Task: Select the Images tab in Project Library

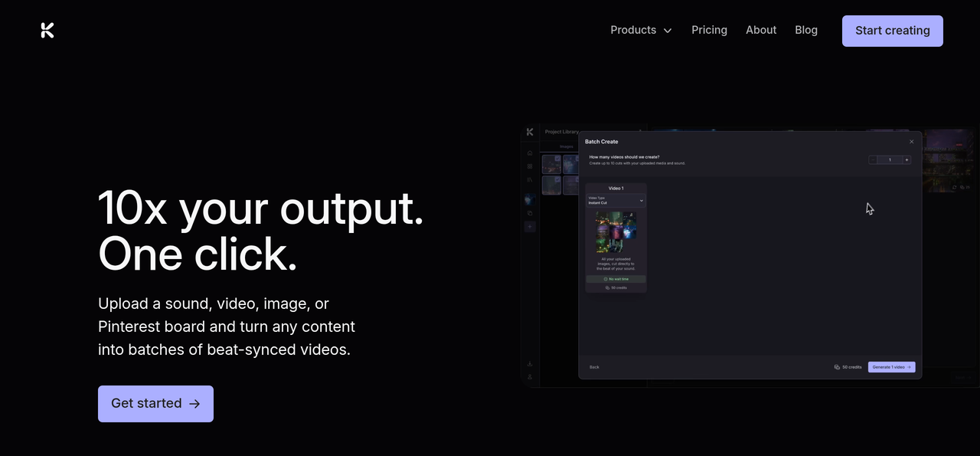Action: click(567, 146)
